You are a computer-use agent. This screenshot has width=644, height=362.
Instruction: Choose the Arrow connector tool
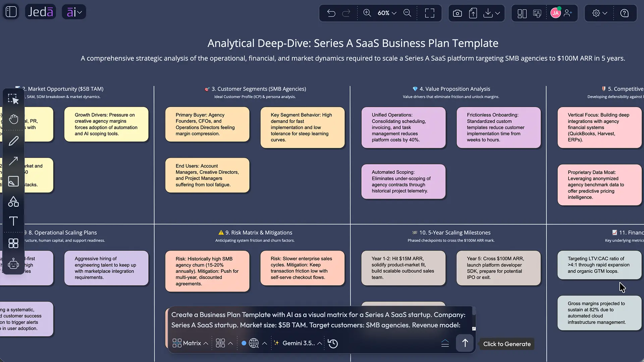[13, 161]
